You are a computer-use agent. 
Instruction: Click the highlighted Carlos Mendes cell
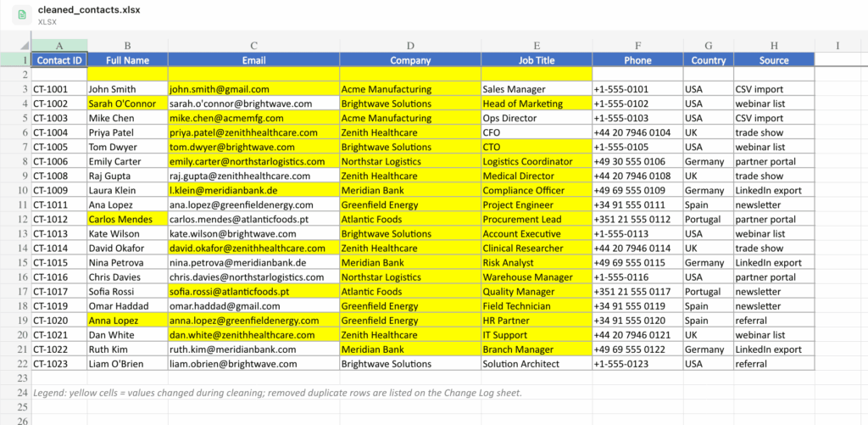pos(128,219)
